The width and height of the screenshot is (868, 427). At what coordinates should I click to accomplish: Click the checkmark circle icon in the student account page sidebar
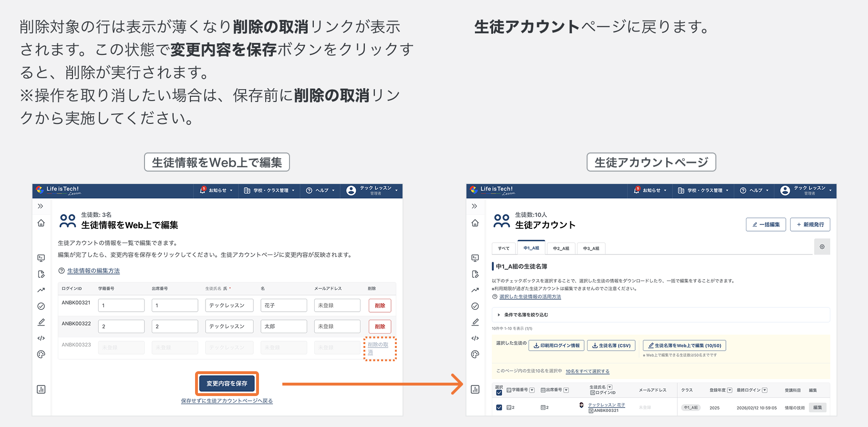point(475,306)
